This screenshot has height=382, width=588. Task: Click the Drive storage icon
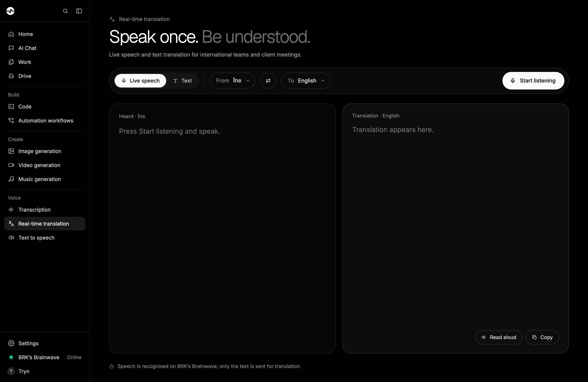pos(11,76)
